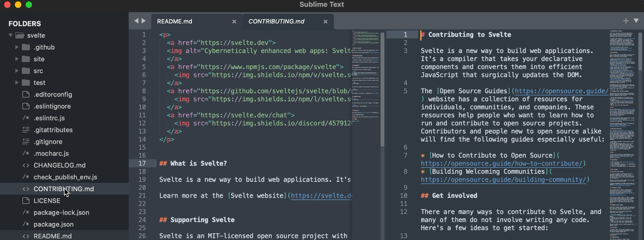
Task: Open tab list dropdown triangle
Action: coord(636,21)
